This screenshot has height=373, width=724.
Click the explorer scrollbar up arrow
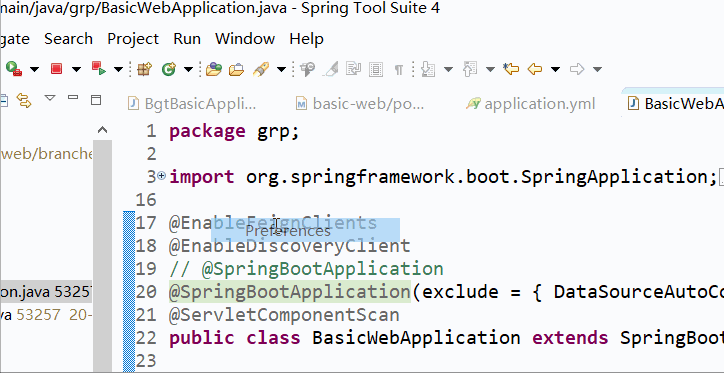(103, 131)
